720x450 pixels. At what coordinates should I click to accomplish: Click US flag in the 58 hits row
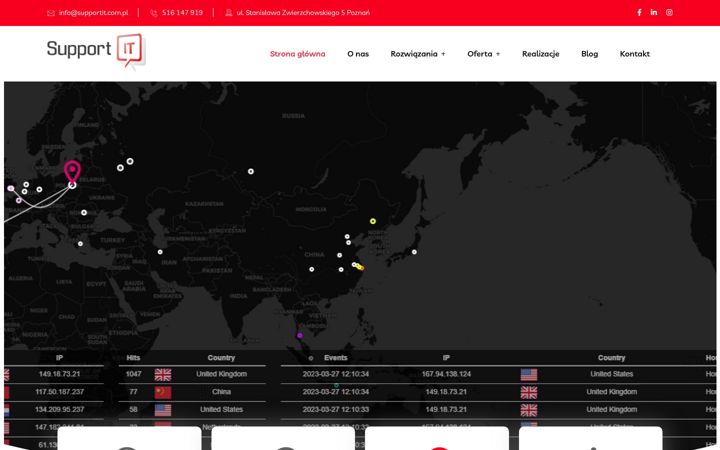163,410
